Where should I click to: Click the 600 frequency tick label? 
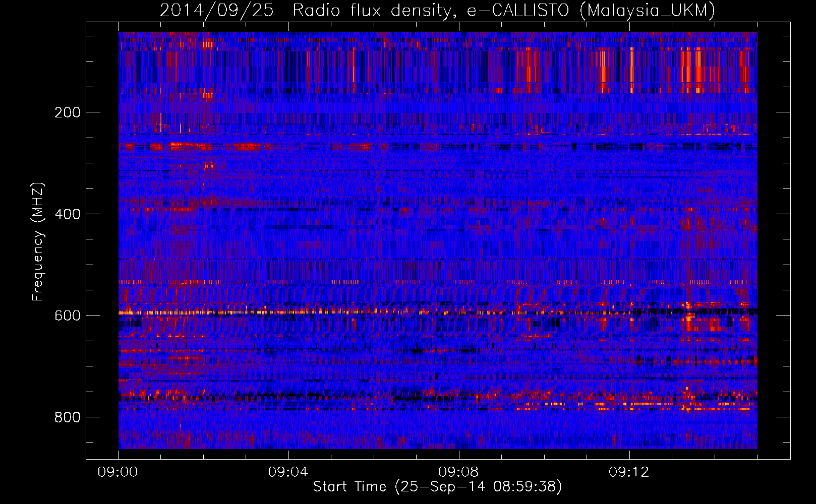point(68,316)
